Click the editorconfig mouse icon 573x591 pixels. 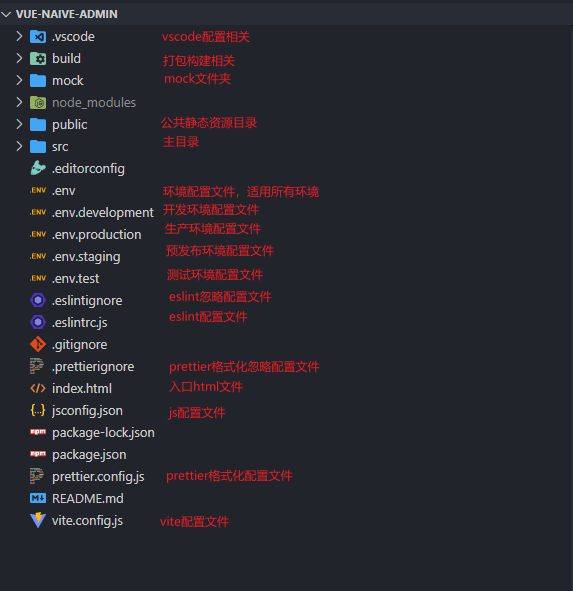point(38,168)
